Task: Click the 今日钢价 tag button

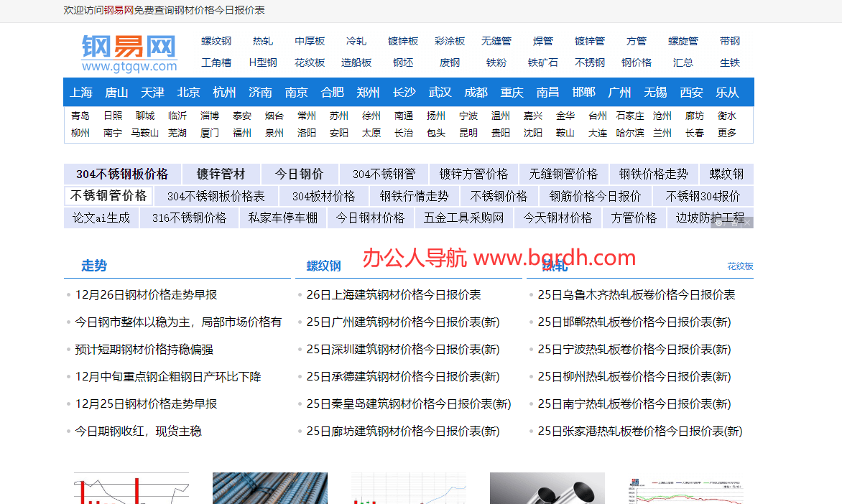Action: 299,173
